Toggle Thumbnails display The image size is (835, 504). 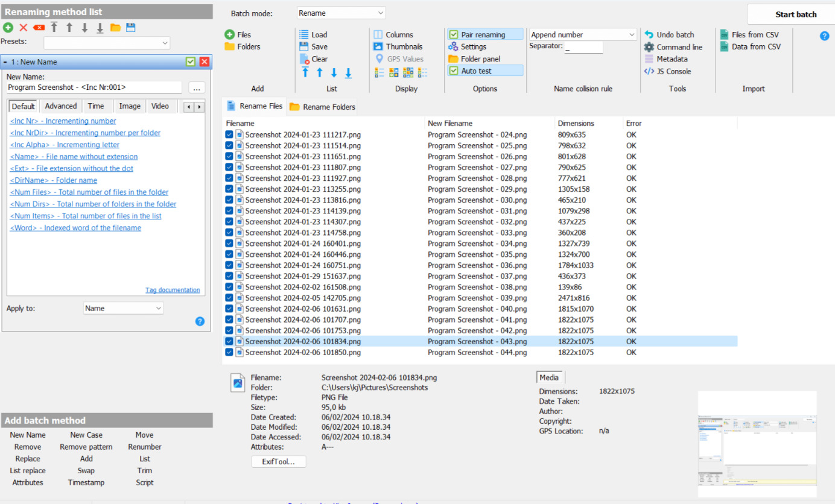tap(398, 46)
